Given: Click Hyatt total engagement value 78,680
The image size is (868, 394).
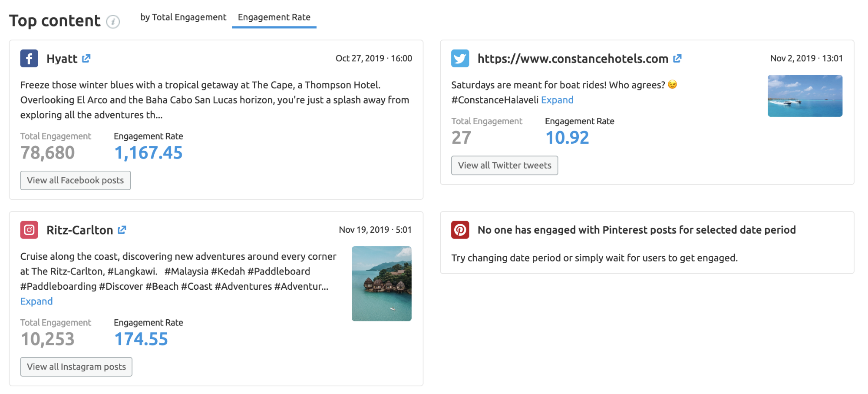Looking at the screenshot, I should pos(47,153).
